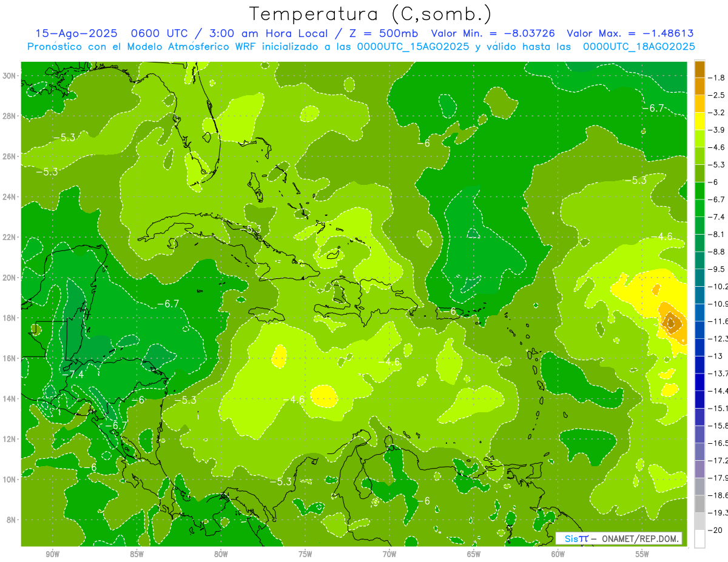Click the 80W longitude axis label
728x562 pixels.
[221, 554]
